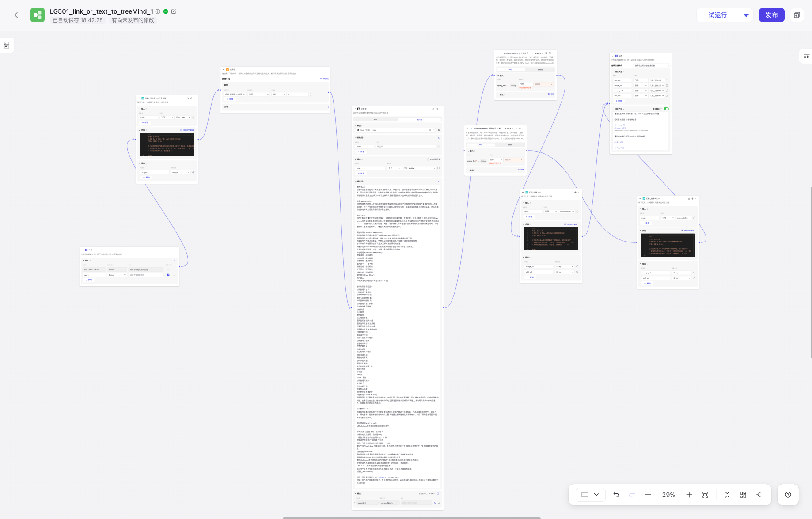Turn off the streaming output toggle in 结束 node
This screenshot has width=812, height=519.
(666, 109)
